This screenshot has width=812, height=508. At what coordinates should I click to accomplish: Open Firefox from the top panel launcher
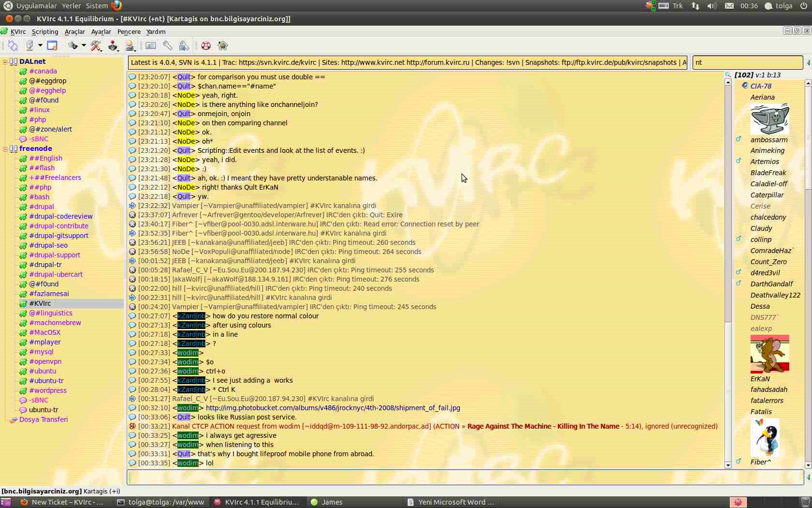pos(116,6)
